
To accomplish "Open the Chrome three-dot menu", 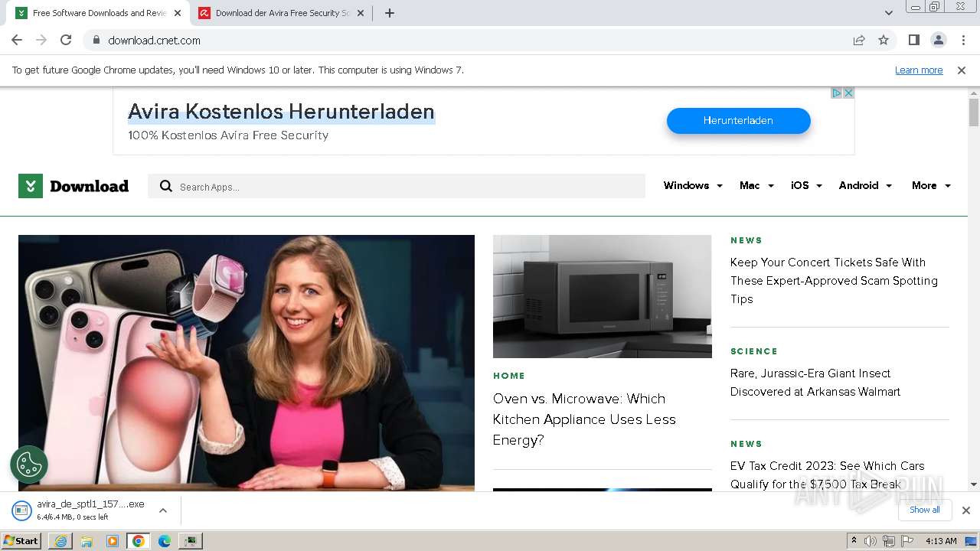I will [x=964, y=40].
